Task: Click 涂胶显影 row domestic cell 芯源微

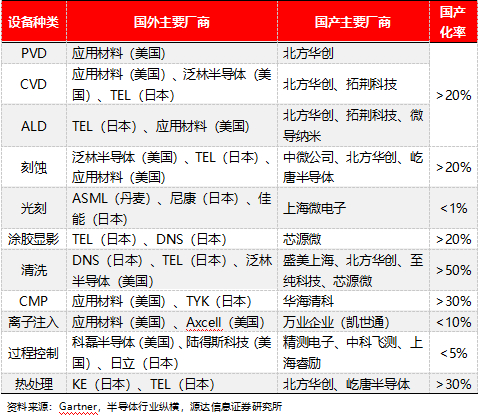Action: point(353,239)
